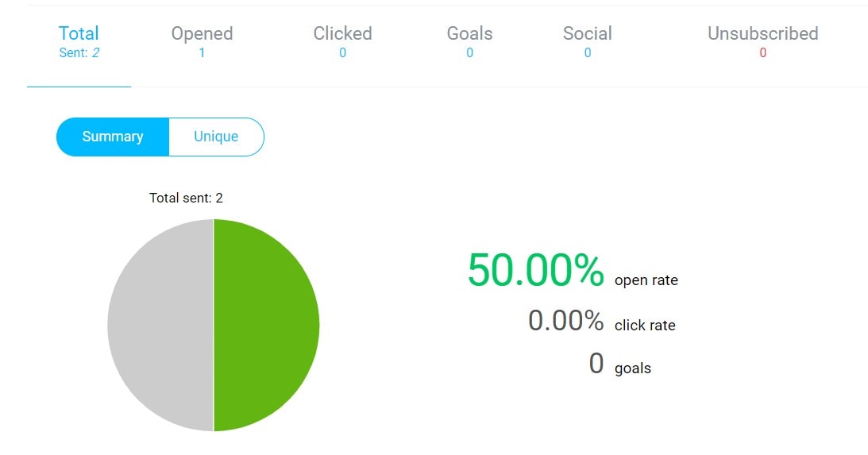The height and width of the screenshot is (455, 868).
Task: Open the Social tab
Action: coord(588,42)
